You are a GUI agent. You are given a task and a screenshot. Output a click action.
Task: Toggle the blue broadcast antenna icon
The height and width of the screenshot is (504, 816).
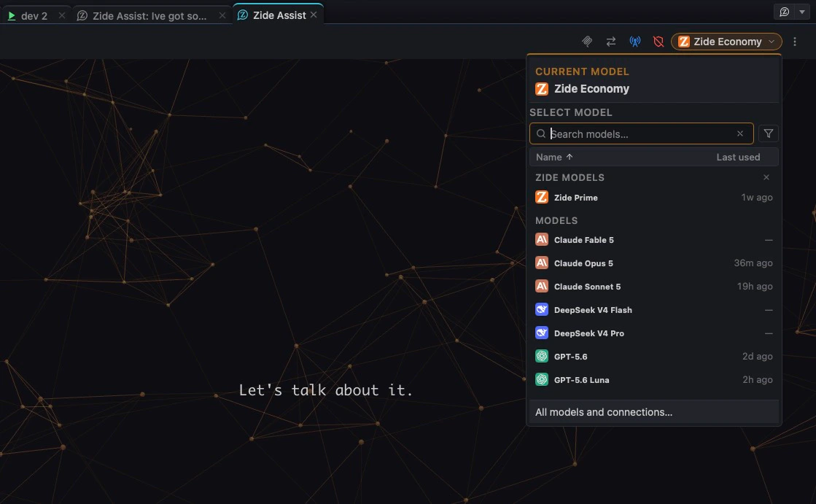[x=635, y=42]
